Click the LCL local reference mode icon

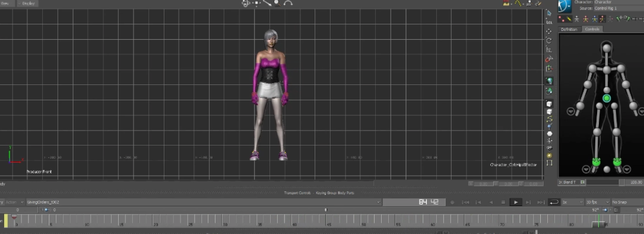pyautogui.click(x=549, y=22)
